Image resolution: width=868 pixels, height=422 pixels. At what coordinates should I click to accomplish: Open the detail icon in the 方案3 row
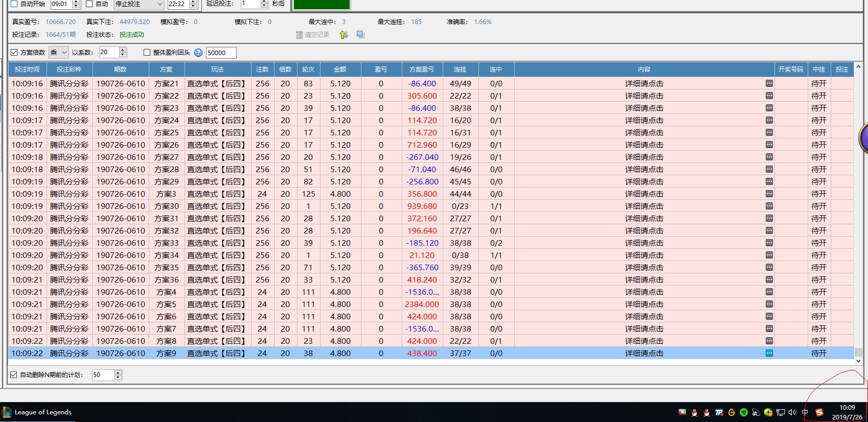[x=769, y=194]
